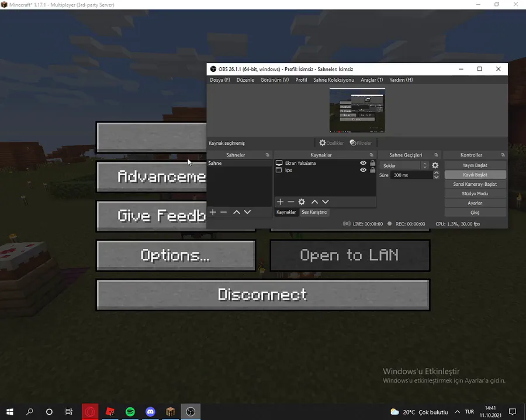526x420 pixels.
Task: Enable Stüdyo Modu
Action: (x=475, y=193)
